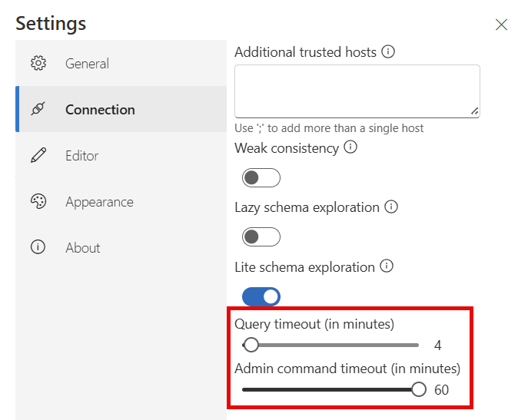Open the General settings tab
The image size is (528, 420).
pos(87,64)
